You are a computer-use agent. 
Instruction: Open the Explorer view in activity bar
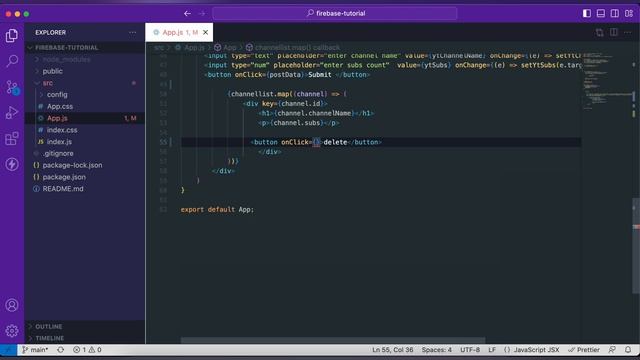12,36
